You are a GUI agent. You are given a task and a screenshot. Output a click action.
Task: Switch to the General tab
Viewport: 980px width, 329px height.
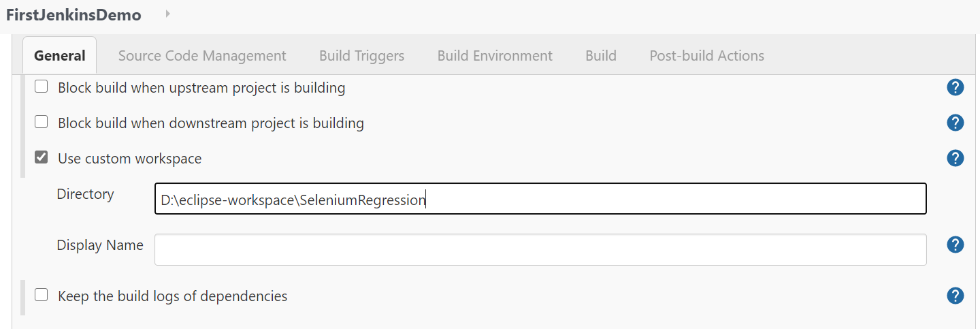point(60,56)
